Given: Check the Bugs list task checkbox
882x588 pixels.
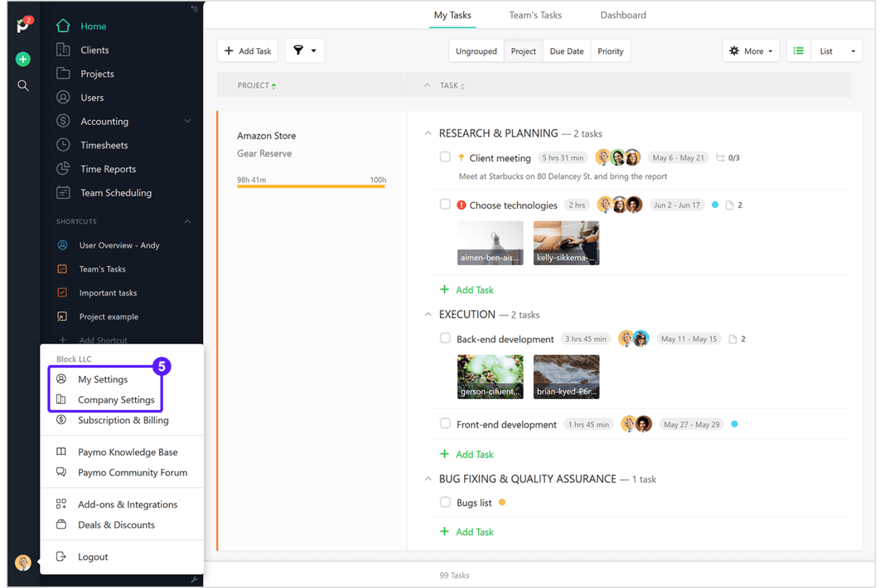Looking at the screenshot, I should [x=445, y=502].
